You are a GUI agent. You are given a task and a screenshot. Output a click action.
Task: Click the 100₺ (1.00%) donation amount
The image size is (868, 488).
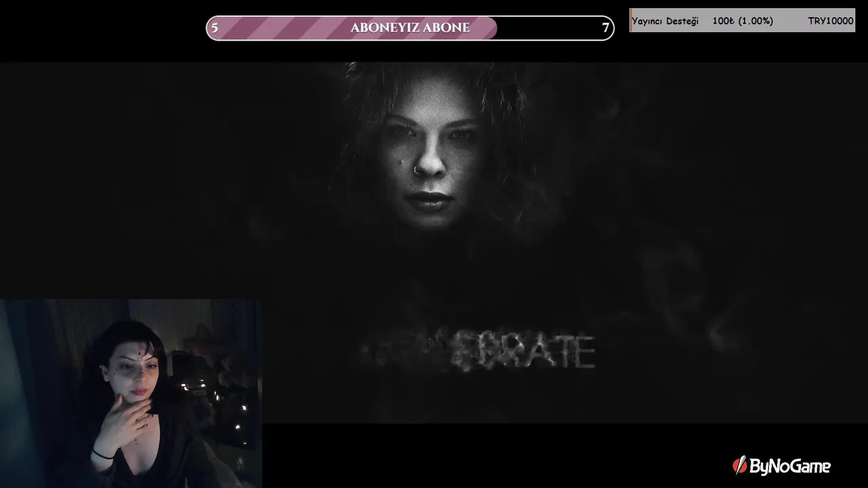[x=743, y=21]
